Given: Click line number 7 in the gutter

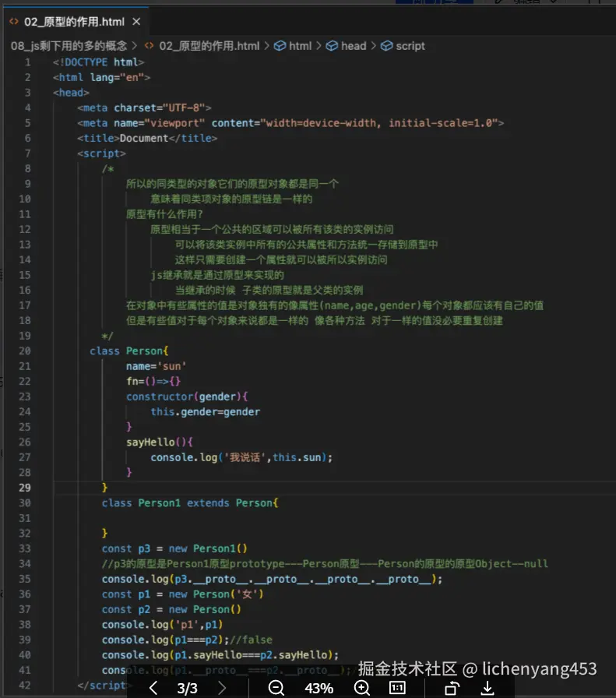Looking at the screenshot, I should click(27, 153).
